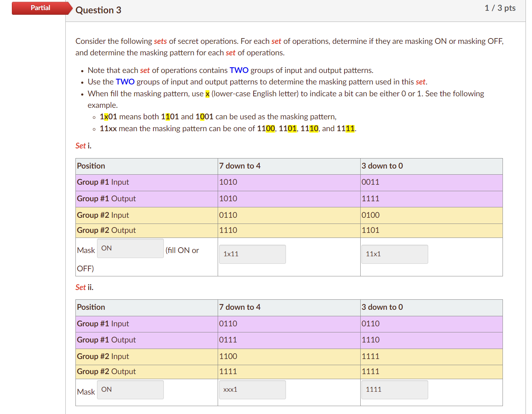Image resolution: width=532 pixels, height=414 pixels.
Task: Select the 1x11 mask pattern answer box
Action: [252, 254]
